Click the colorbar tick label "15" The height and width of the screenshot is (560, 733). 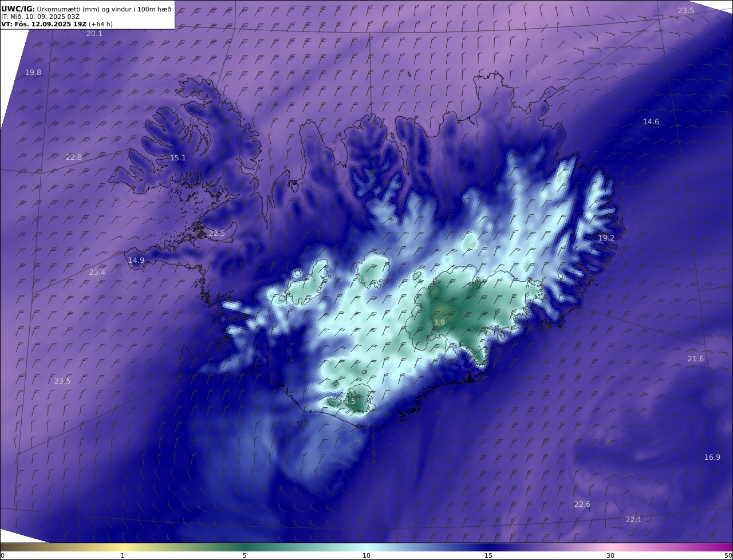(x=488, y=555)
